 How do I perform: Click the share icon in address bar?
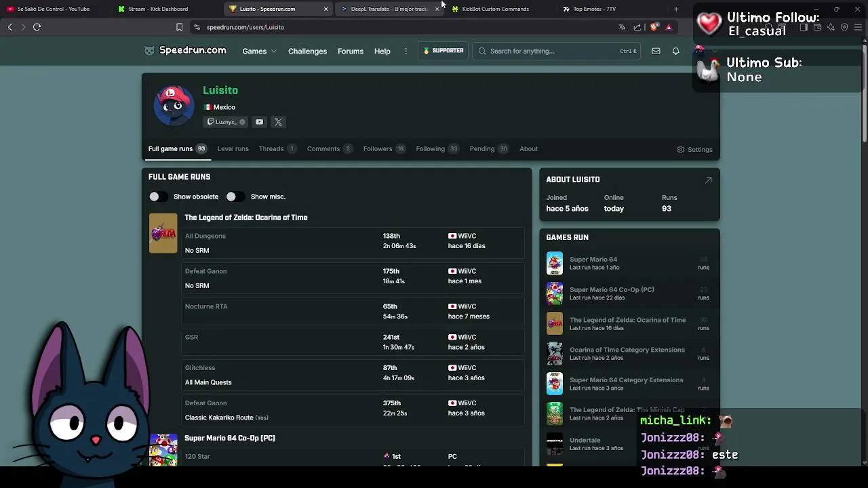[637, 27]
